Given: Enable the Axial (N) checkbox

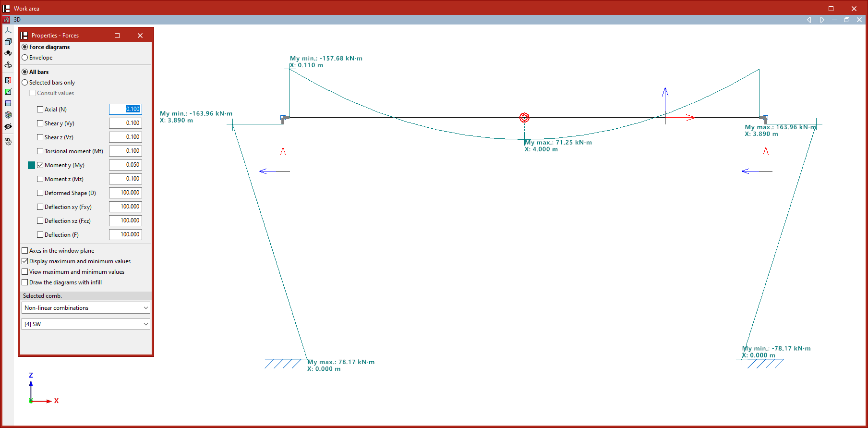Looking at the screenshot, I should pyautogui.click(x=40, y=110).
